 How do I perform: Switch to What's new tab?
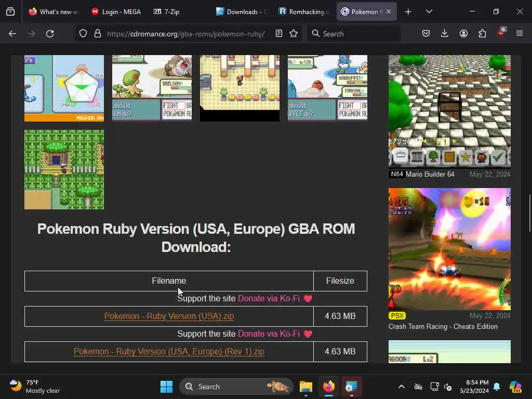point(54,12)
